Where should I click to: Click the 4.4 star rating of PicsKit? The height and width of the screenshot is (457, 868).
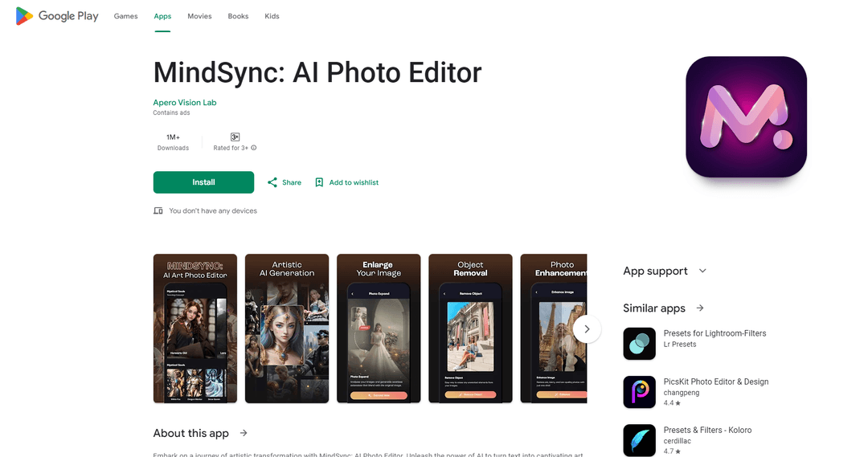click(x=672, y=402)
